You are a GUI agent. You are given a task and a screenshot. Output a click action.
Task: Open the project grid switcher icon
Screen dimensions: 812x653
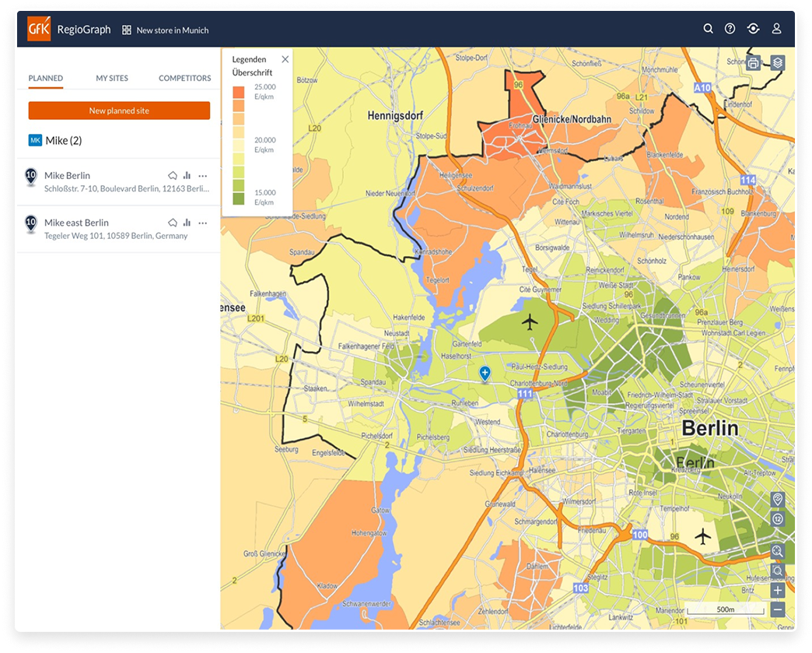(x=127, y=30)
